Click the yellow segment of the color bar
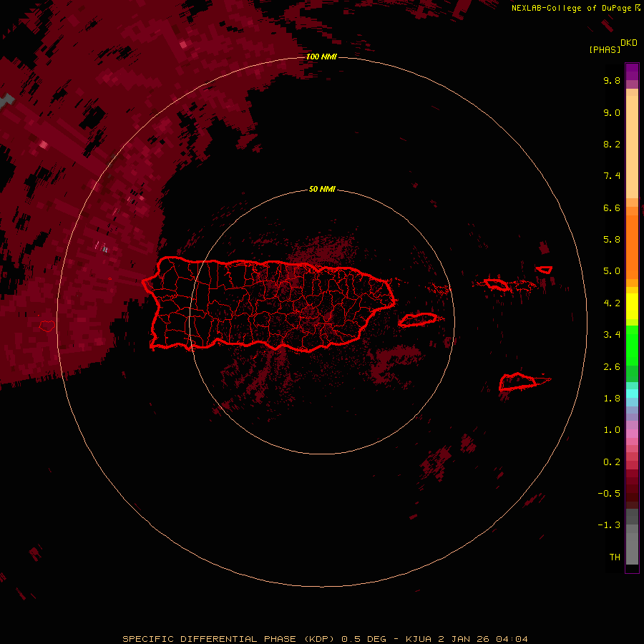Viewport: 644px width, 644px height. [x=632, y=306]
